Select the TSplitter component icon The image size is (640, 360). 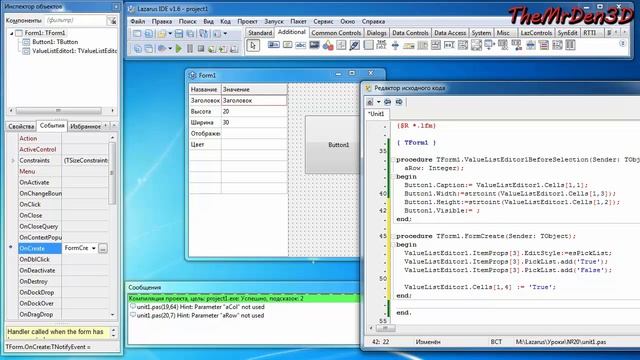click(395, 45)
